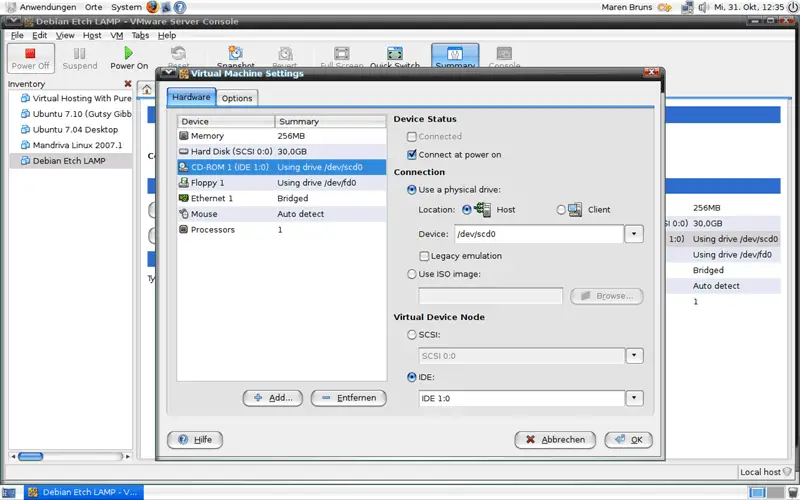Uncheck Connect at power on

pos(412,155)
